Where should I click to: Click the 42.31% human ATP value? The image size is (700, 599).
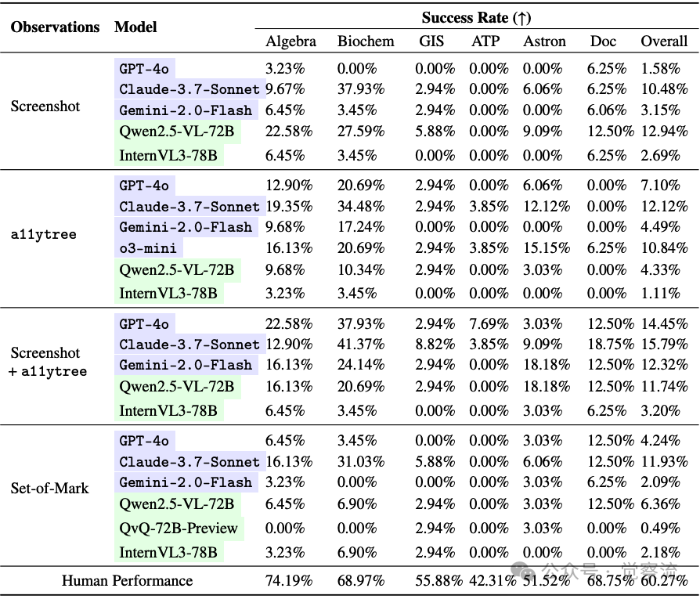492,580
